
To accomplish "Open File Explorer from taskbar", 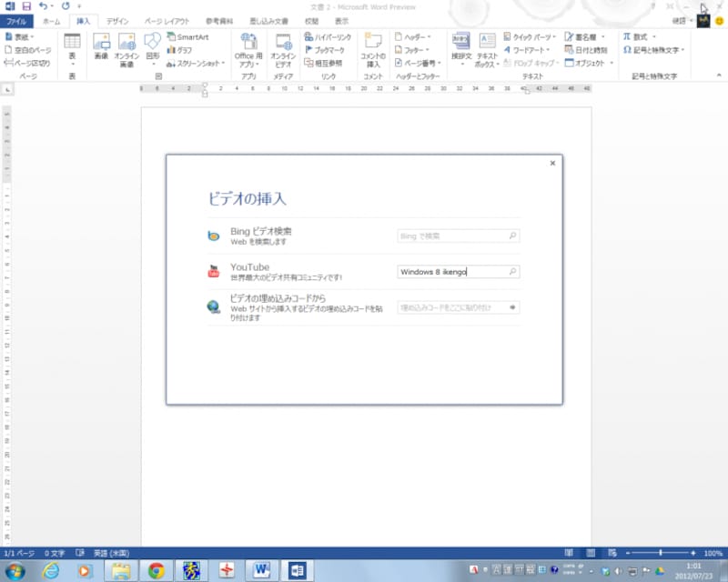I will click(x=121, y=570).
